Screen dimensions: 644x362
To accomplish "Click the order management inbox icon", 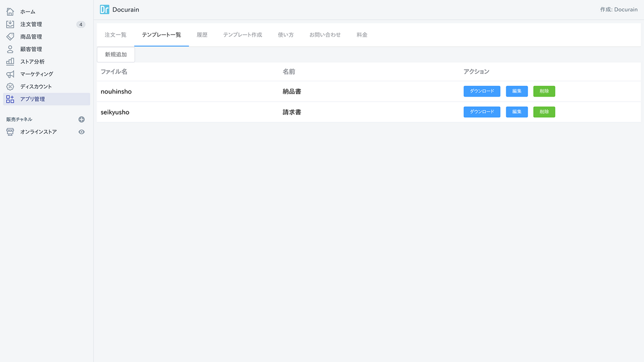I will [x=10, y=24].
